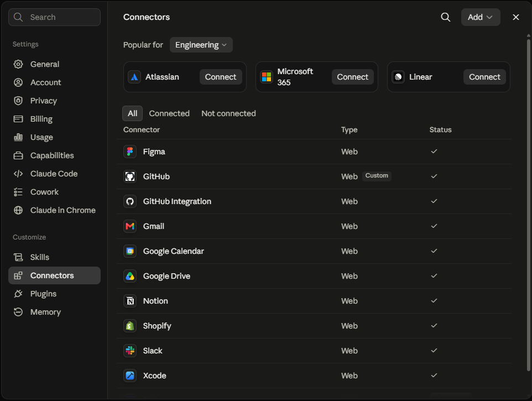Viewport: 532px width, 401px height.
Task: Select the Google Drive row name
Action: pos(166,276)
